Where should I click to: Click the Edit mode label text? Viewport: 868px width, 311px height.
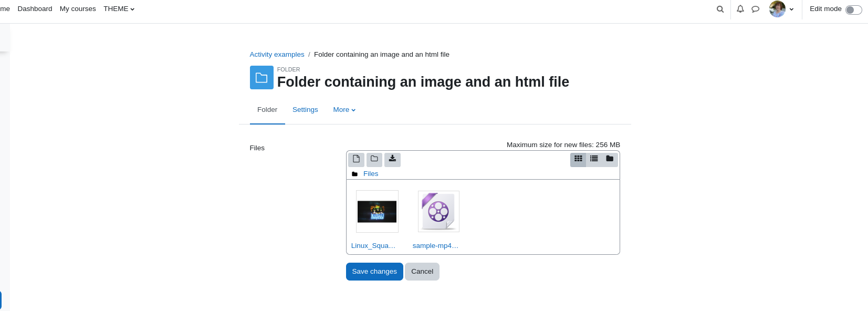point(825,9)
